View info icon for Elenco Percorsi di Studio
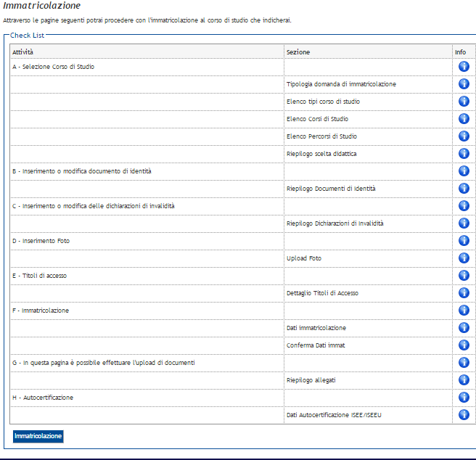The width and height of the screenshot is (476, 460). pos(464,136)
